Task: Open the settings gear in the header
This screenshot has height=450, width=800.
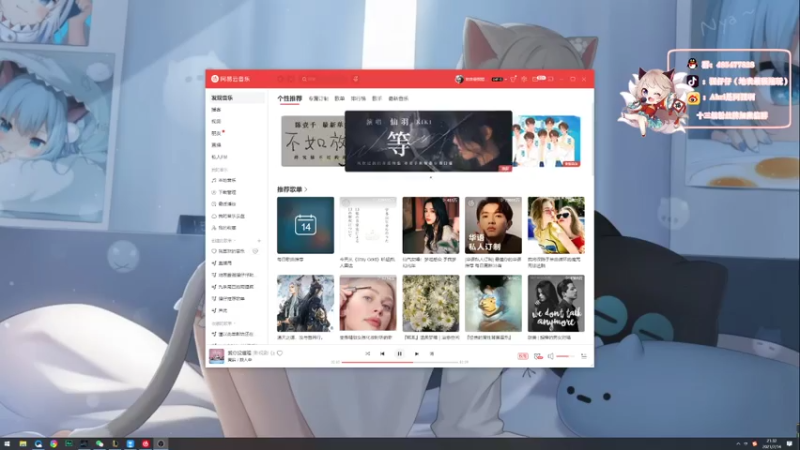Action: (x=524, y=79)
